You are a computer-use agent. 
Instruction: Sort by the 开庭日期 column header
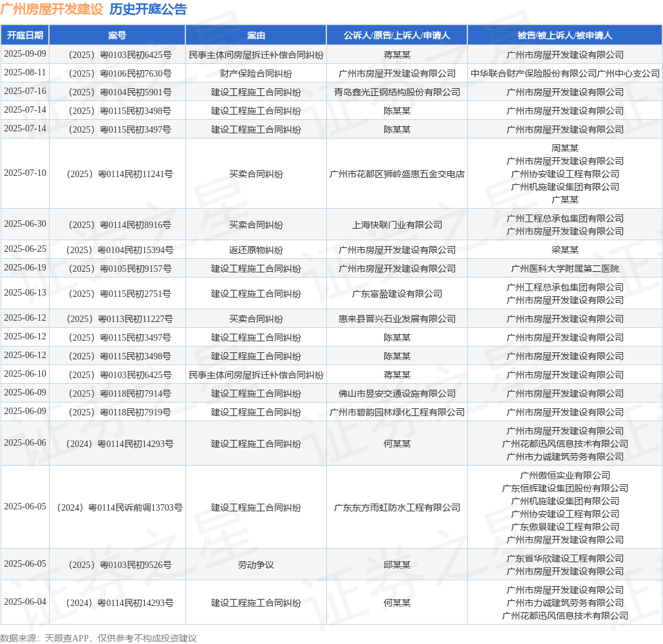click(x=25, y=35)
